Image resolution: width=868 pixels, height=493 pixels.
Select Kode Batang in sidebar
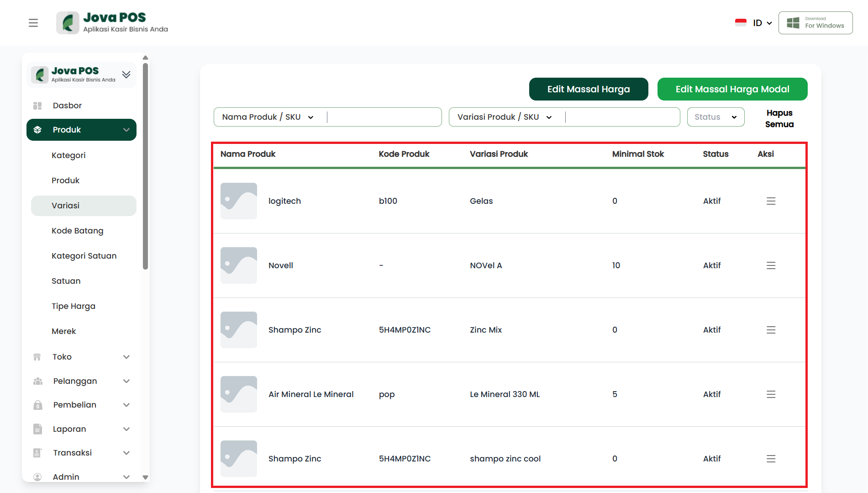(78, 231)
